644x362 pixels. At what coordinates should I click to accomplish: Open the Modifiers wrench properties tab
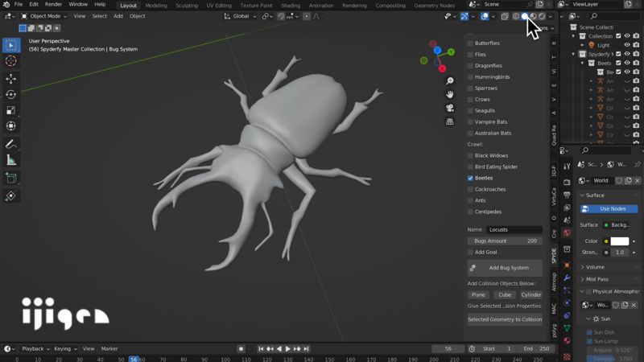[x=567, y=278]
